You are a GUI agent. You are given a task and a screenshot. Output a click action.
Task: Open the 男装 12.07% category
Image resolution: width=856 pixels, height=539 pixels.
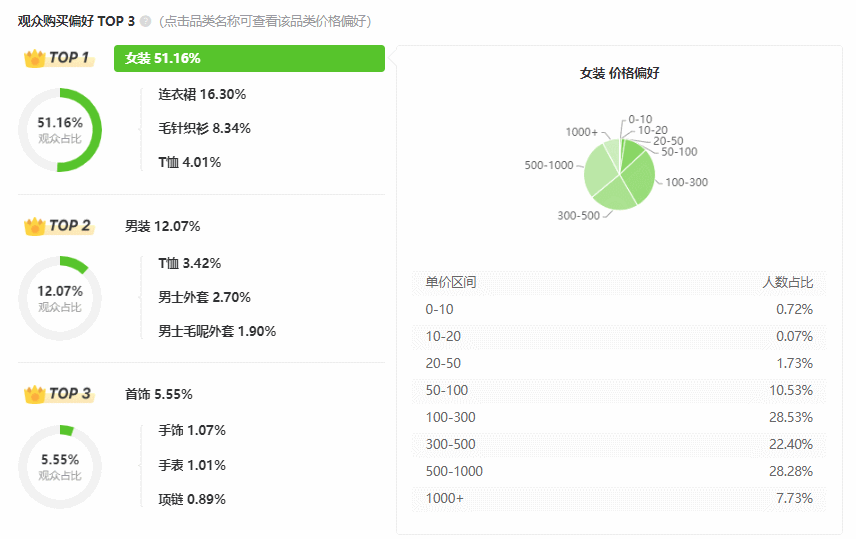[162, 226]
